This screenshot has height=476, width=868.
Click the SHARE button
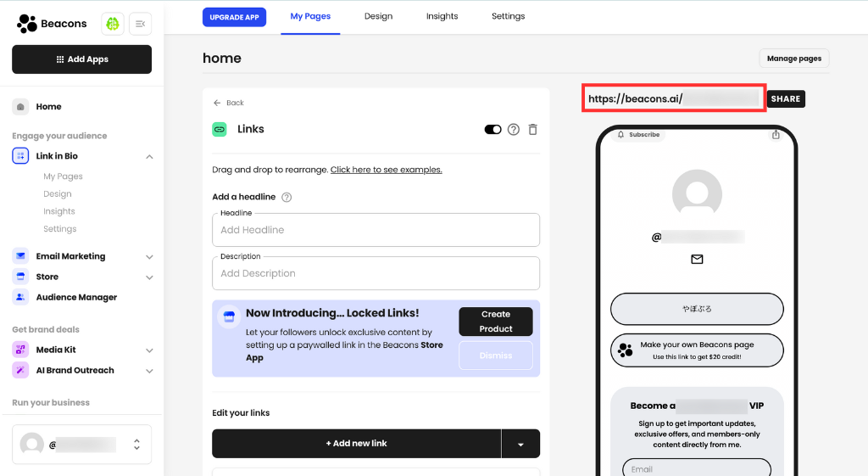point(786,99)
